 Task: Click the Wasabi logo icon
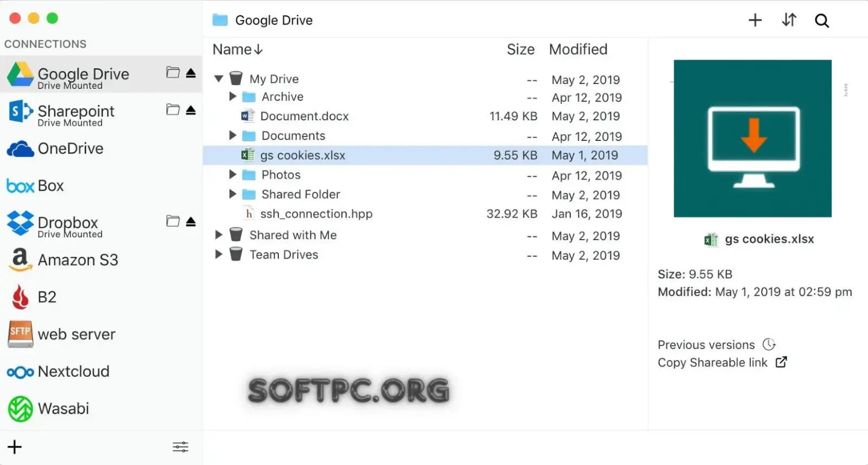tap(20, 409)
